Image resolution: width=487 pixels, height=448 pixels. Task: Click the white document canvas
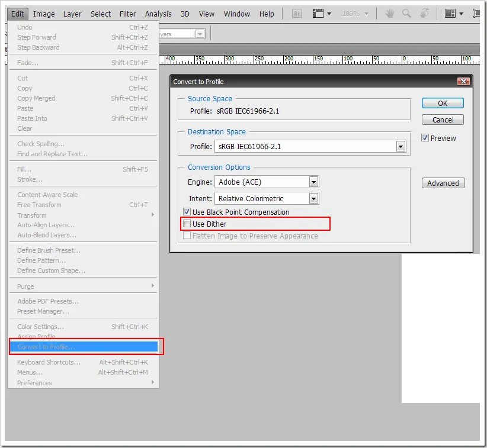click(440, 328)
